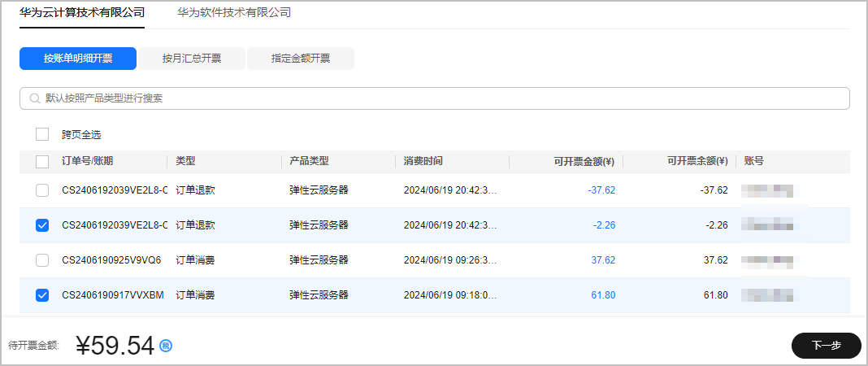Screen dimensions: 868x366
Task: Click the magnifier icon in the search box
Action: pyautogui.click(x=35, y=98)
